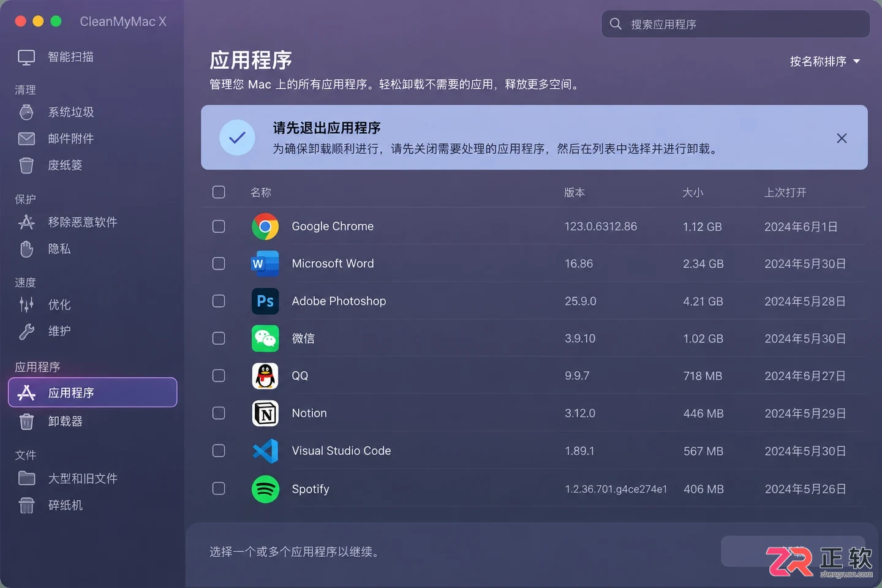Open Smart Scan monitor icon in sidebar

26,58
